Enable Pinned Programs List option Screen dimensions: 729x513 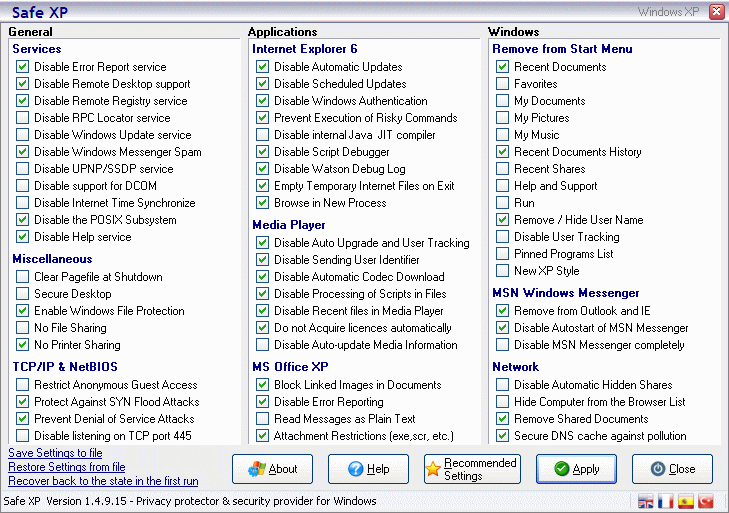coord(502,253)
